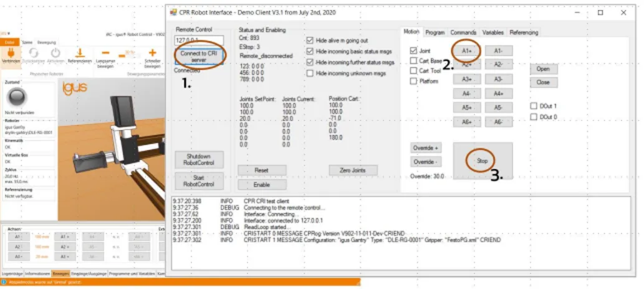Click the large Stop button
The height and width of the screenshot is (289, 644).
click(483, 161)
